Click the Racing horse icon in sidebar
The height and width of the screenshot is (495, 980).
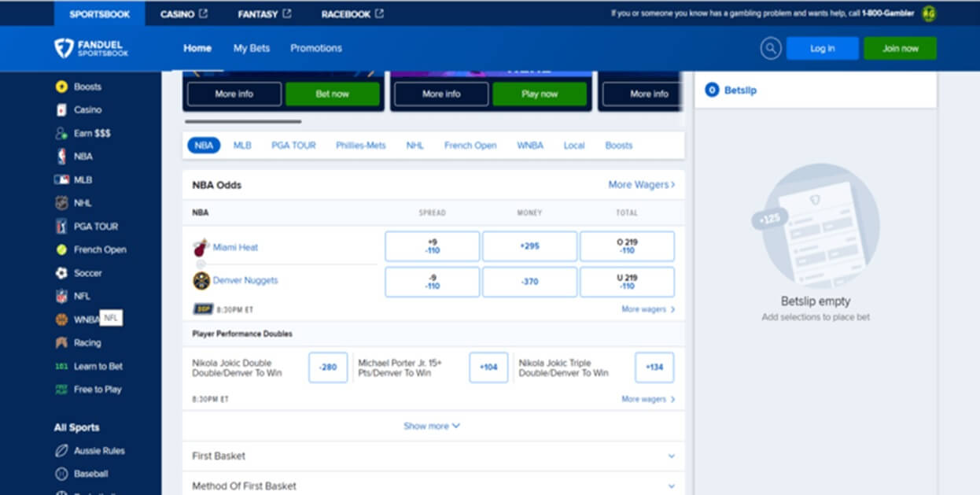pos(61,343)
